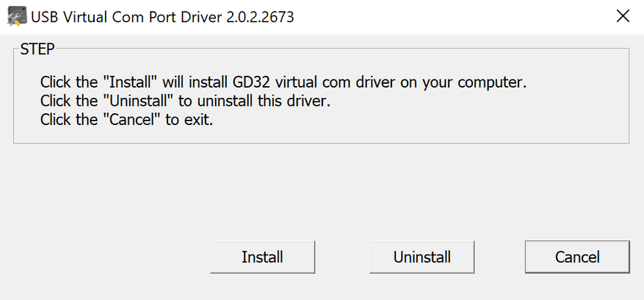Click empty gray area left of Install button
The width and height of the screenshot is (644, 300).
pos(110,257)
